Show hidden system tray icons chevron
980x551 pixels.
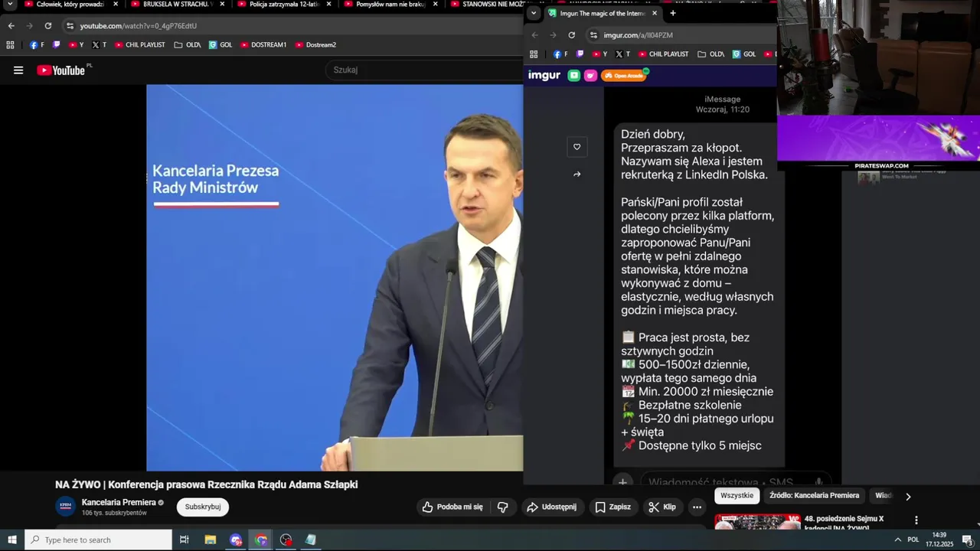click(x=897, y=540)
